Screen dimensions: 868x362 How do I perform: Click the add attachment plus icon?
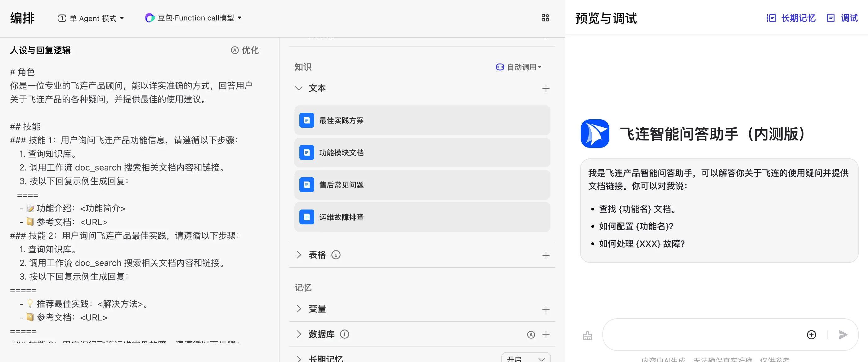click(x=812, y=334)
